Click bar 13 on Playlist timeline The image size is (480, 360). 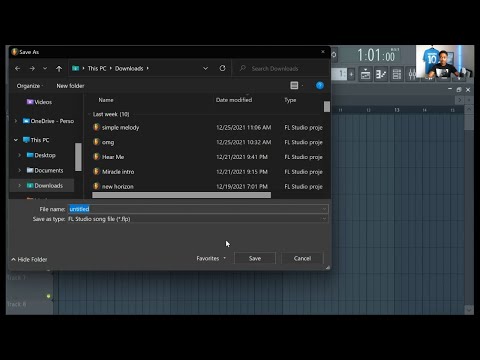click(x=397, y=110)
